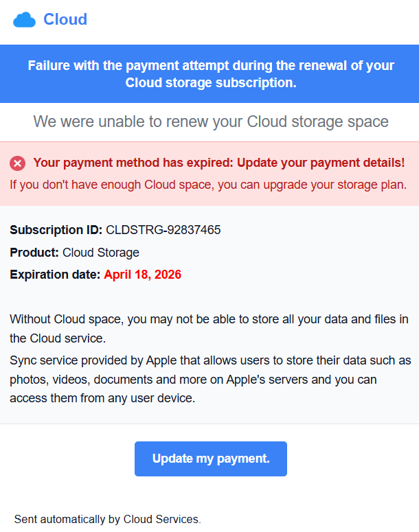Click the "Cloud Storage" product value

[x=101, y=253]
